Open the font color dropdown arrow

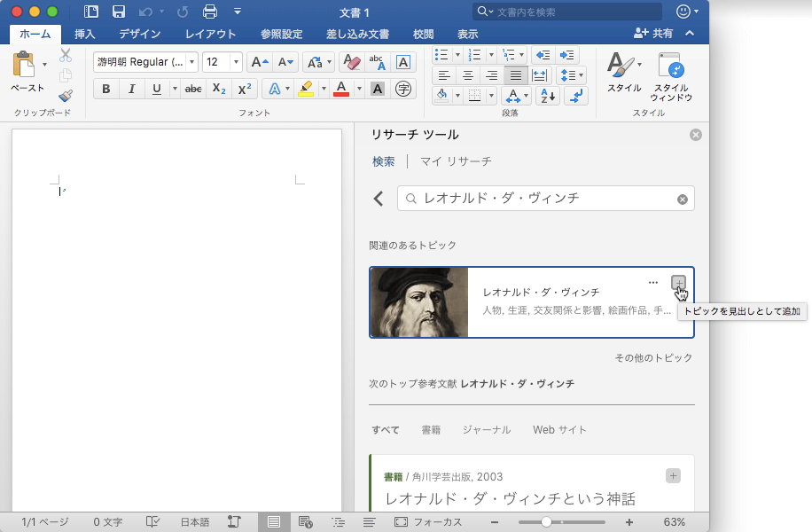pos(359,89)
